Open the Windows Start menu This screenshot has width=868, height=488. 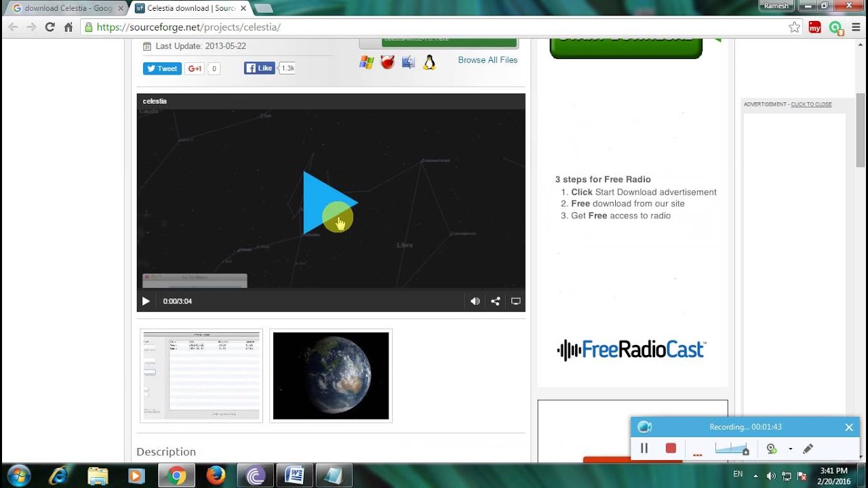pyautogui.click(x=18, y=476)
